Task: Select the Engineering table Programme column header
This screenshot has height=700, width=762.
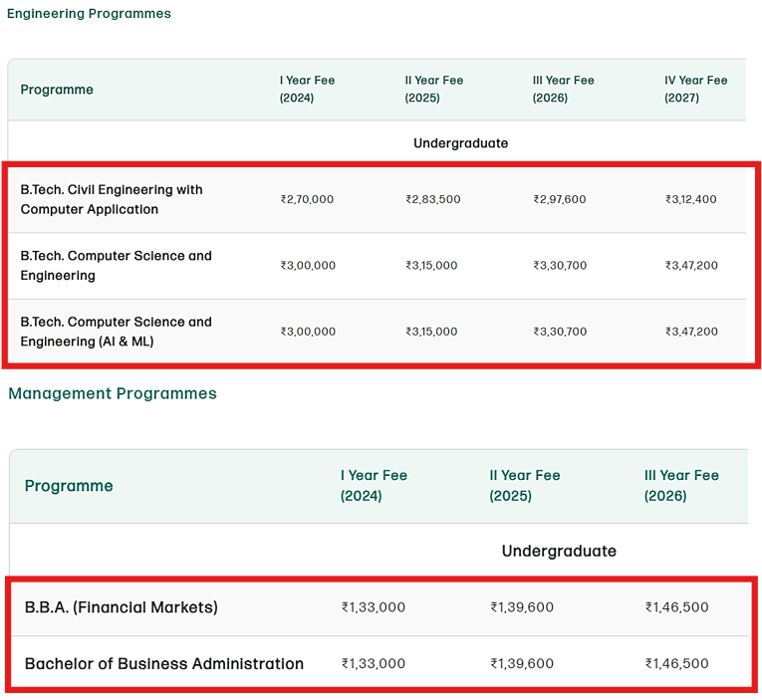Action: point(57,90)
